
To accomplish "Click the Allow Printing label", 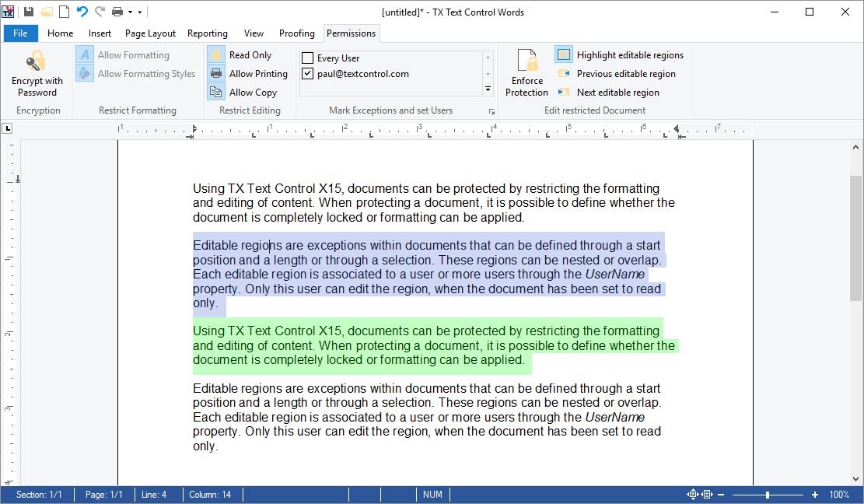I will 258,74.
